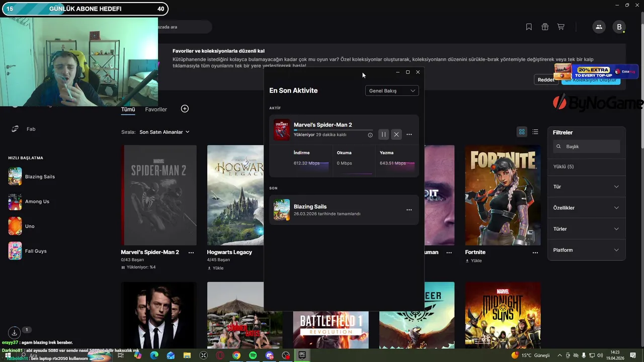Viewport: 644px width, 362px height.
Task: Add a new collection with the plus icon
Action: pyautogui.click(x=185, y=109)
